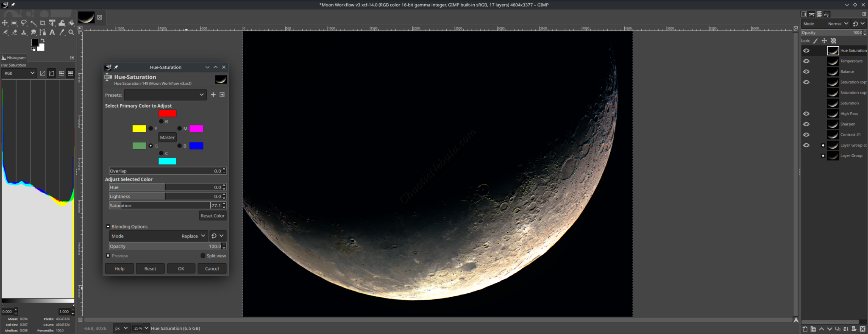The width and height of the screenshot is (868, 334).
Task: Select the Red primary color radio
Action: (x=161, y=121)
